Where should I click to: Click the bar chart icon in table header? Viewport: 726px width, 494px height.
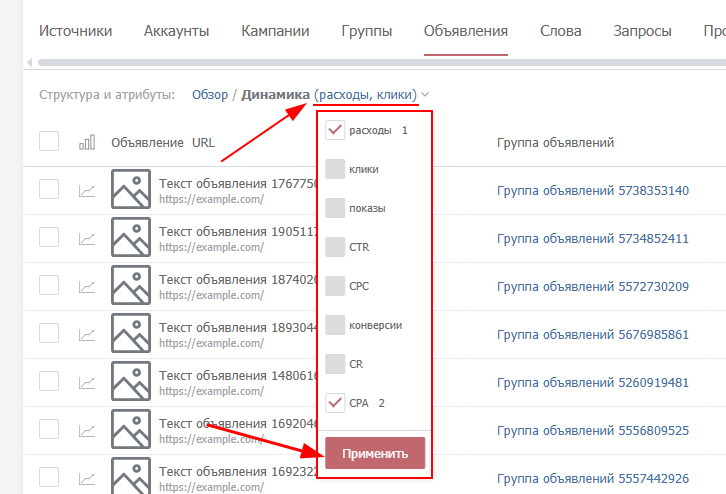pyautogui.click(x=87, y=143)
